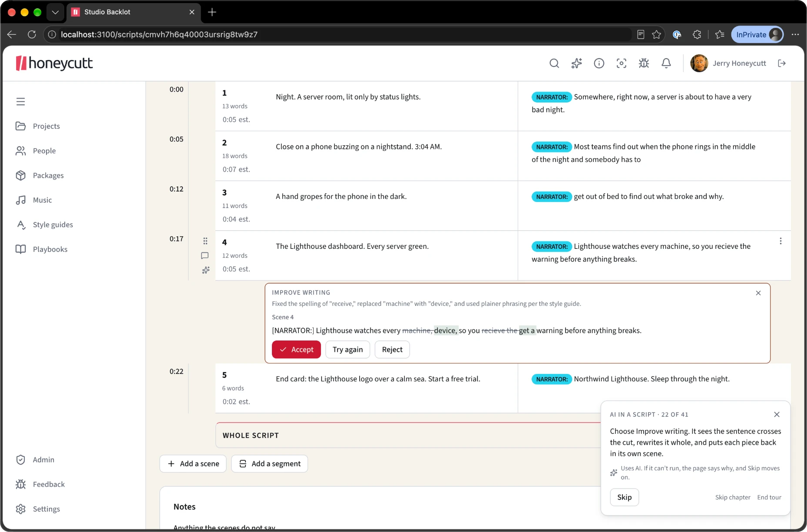
Task: Toggle the sidebar hamburger menu
Action: coord(20,102)
